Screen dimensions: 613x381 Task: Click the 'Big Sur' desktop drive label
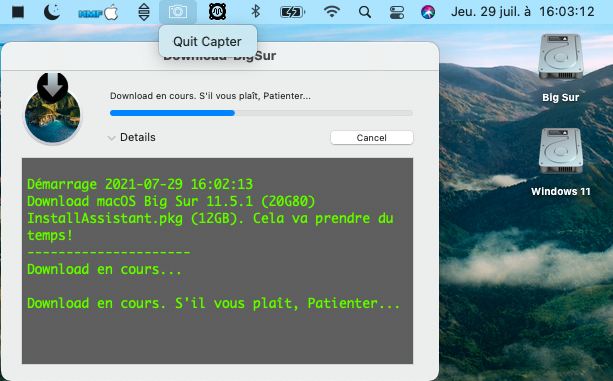561,97
